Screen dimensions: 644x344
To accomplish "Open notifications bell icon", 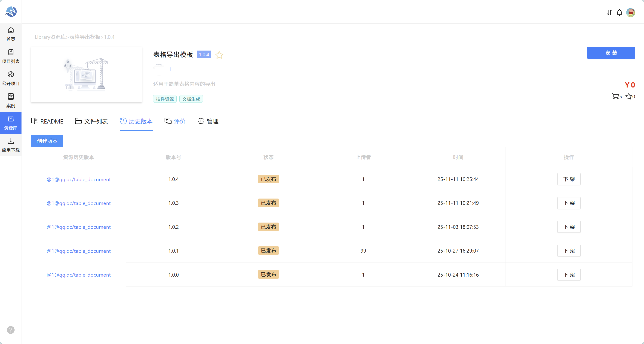I will (619, 12).
